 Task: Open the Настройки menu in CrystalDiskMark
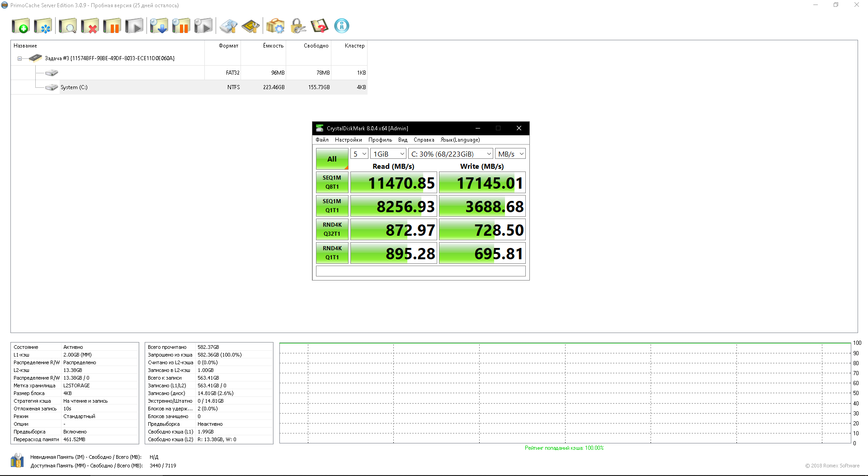click(349, 140)
